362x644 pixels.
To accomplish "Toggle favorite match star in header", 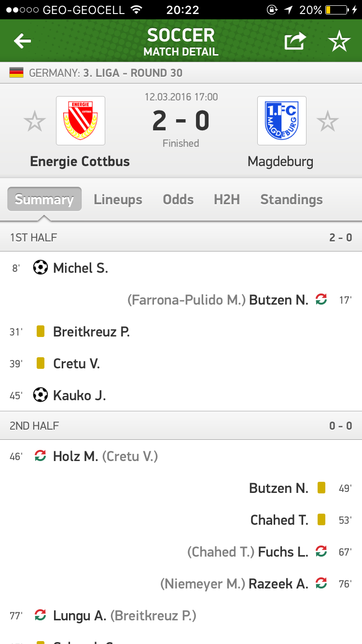I will tap(339, 42).
